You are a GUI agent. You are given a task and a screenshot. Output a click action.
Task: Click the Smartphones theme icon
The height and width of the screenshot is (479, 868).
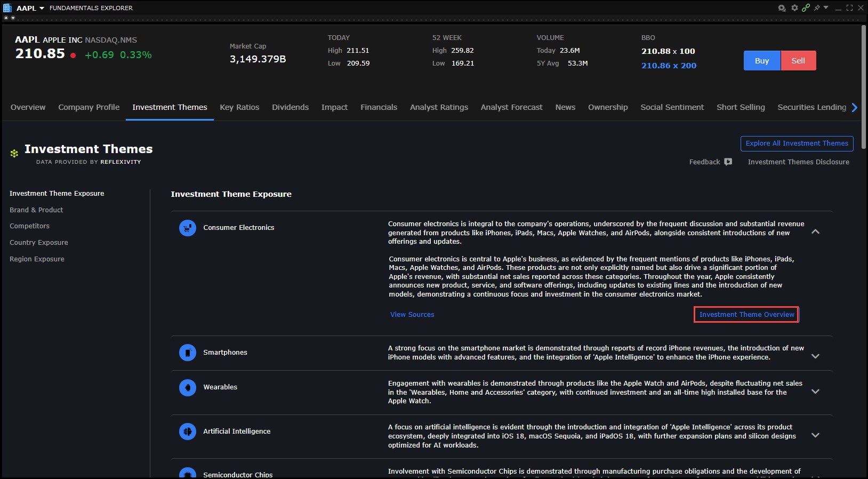[188, 353]
